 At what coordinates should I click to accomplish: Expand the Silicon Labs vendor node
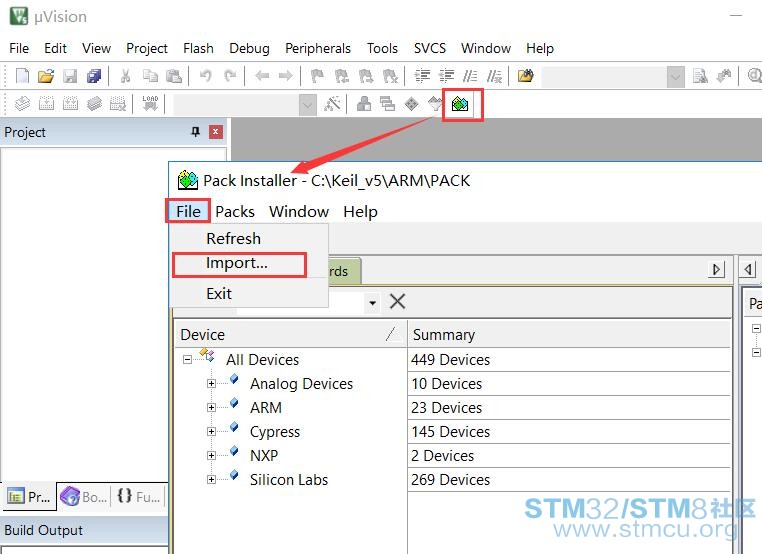point(211,480)
